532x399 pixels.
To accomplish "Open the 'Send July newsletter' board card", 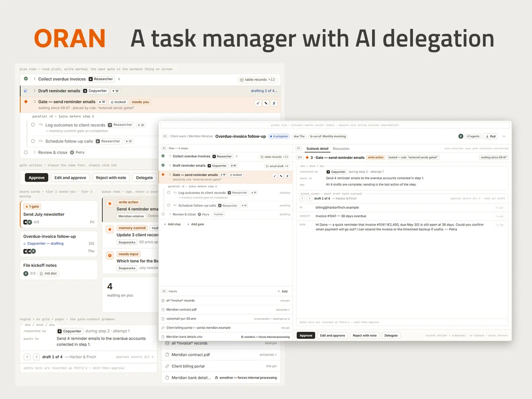I will pyautogui.click(x=59, y=214).
